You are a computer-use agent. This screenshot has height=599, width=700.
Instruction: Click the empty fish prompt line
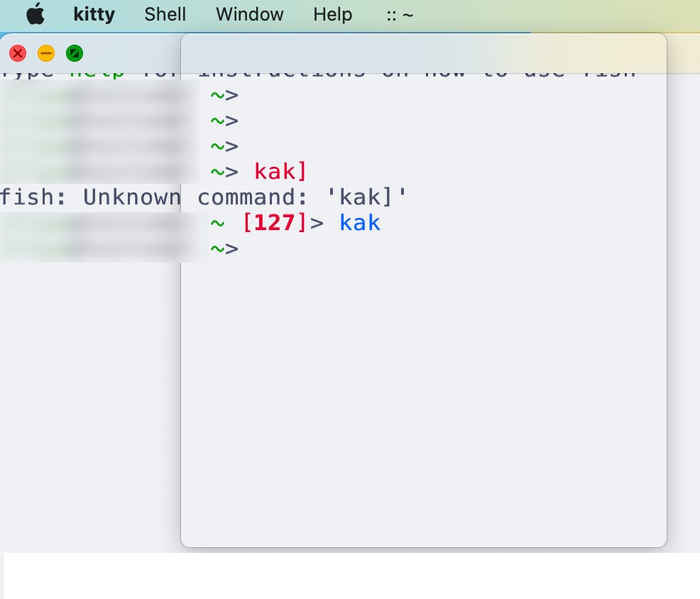click(x=224, y=248)
